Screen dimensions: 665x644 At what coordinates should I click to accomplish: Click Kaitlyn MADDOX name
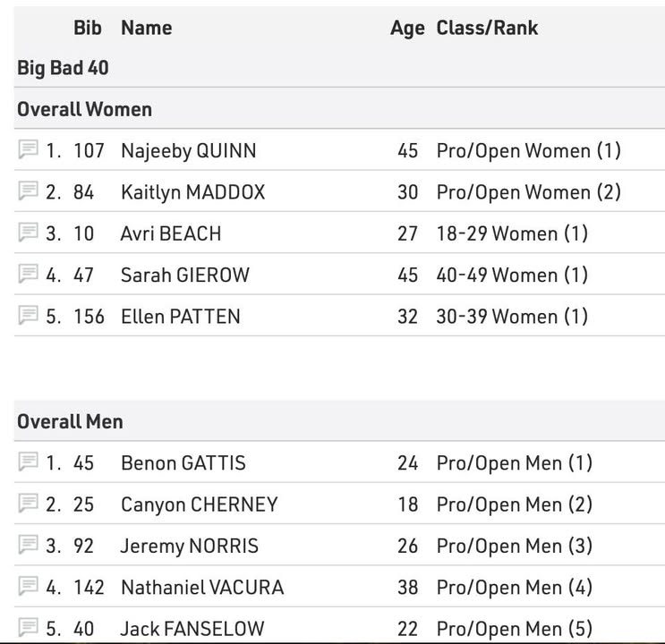193,193
